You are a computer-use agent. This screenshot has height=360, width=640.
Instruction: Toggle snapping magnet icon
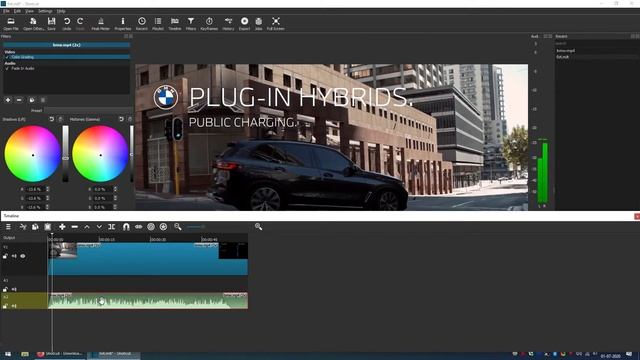point(126,227)
